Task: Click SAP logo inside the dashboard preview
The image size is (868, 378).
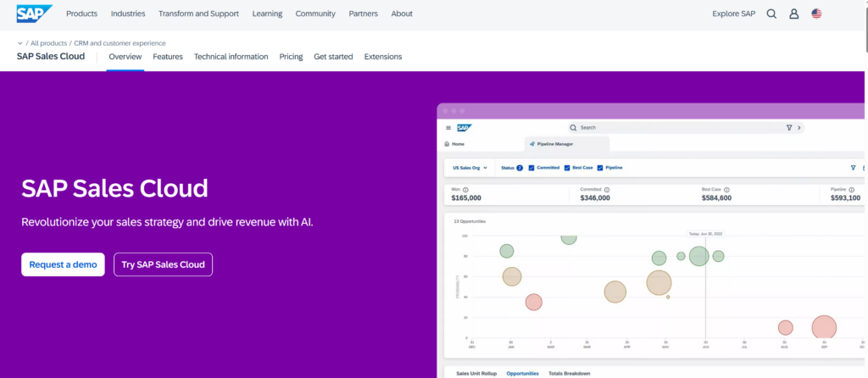Action: (464, 128)
